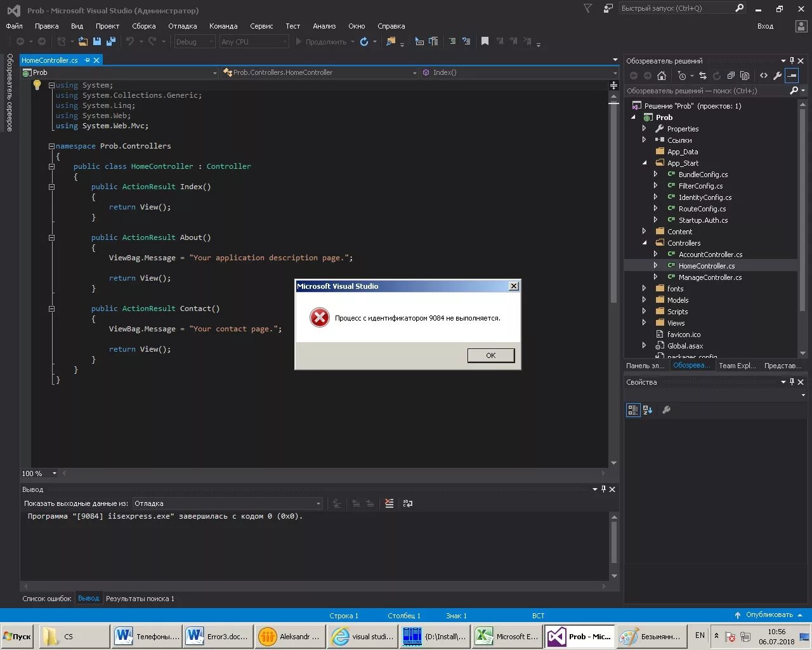The width and height of the screenshot is (812, 650).
Task: Click the View Code brackets icon
Action: click(x=764, y=76)
